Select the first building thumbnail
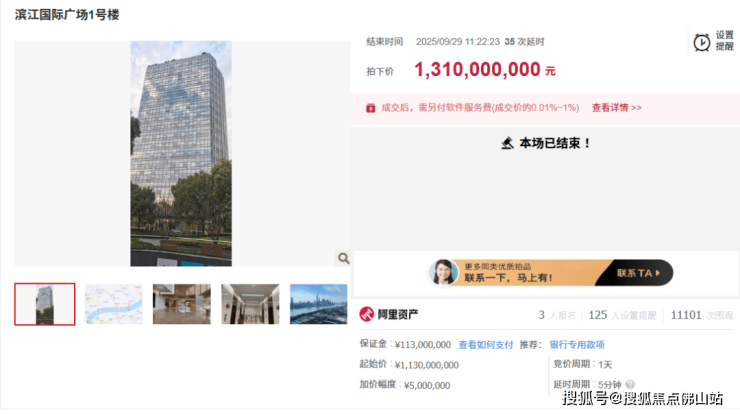This screenshot has height=414, width=740. (45, 304)
